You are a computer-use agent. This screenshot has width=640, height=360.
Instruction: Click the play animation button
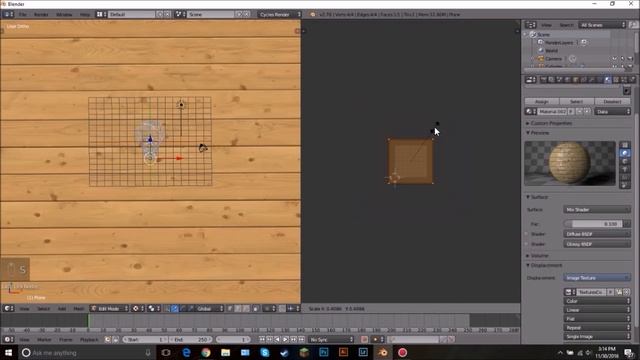click(286, 340)
